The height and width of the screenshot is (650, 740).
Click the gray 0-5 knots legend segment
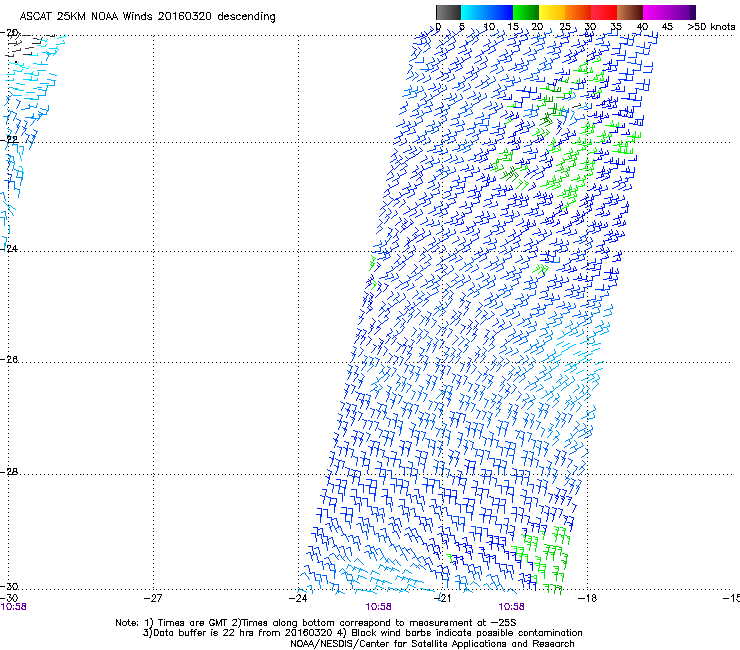pyautogui.click(x=448, y=12)
